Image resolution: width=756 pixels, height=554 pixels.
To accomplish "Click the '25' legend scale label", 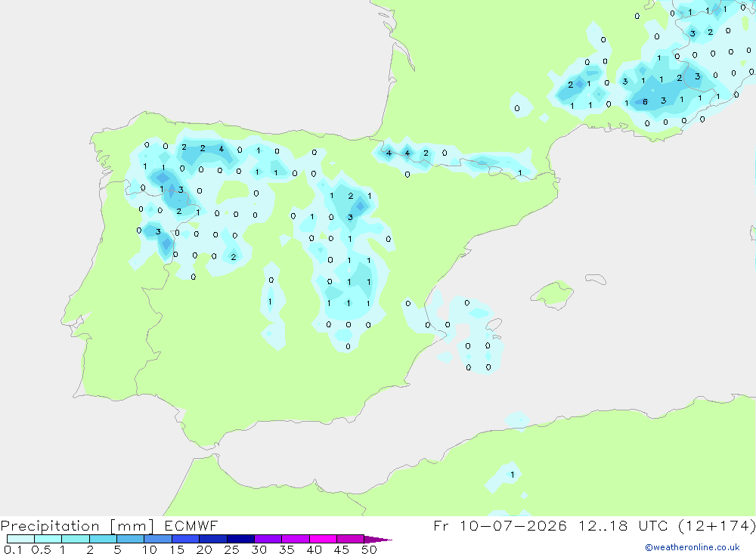I will coord(231,549).
